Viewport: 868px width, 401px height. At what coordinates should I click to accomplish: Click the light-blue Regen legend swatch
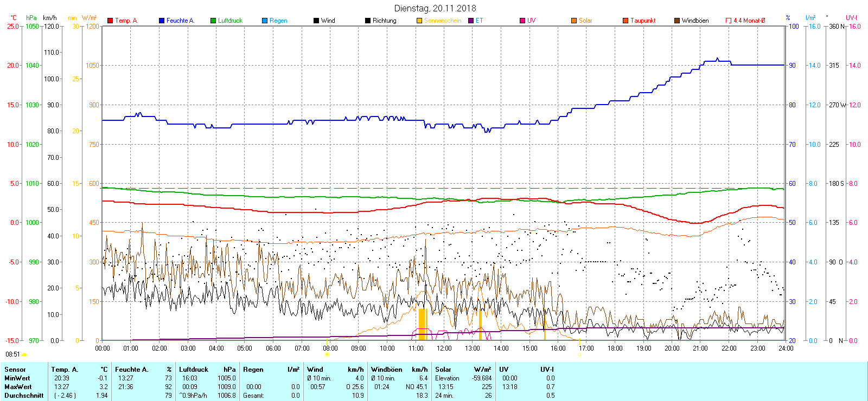click(265, 21)
